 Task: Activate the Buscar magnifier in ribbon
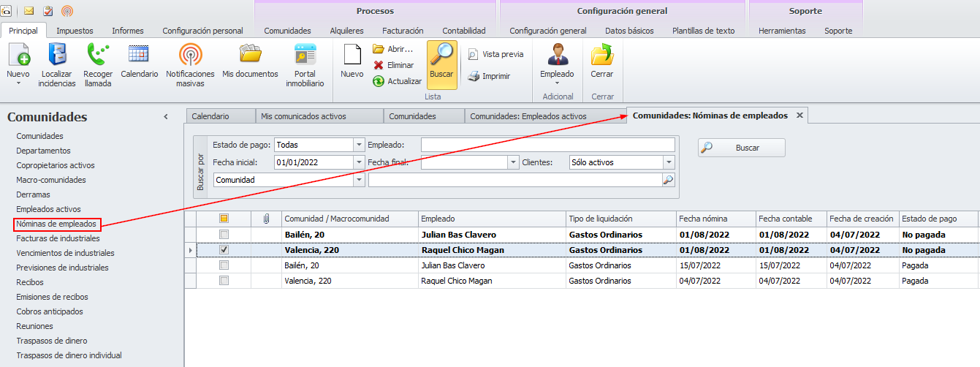pos(441,56)
